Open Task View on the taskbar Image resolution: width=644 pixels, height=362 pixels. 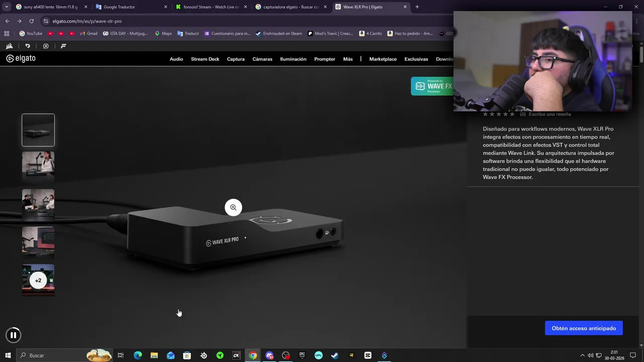tap(121, 355)
